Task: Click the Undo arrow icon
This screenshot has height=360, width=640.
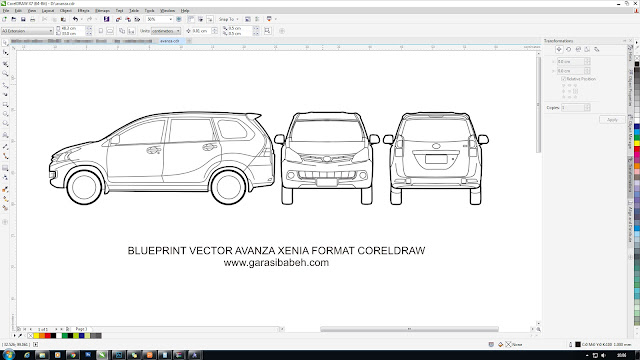Action: pyautogui.click(x=75, y=19)
